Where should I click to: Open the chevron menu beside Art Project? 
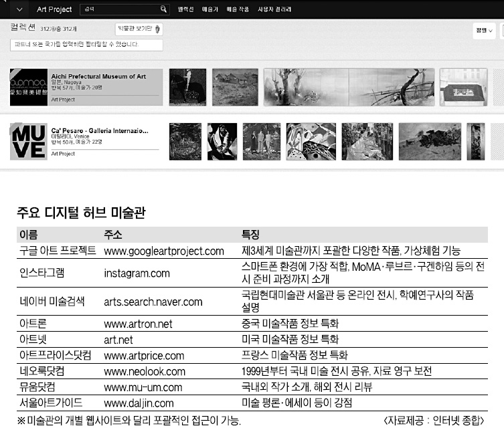[x=19, y=9]
